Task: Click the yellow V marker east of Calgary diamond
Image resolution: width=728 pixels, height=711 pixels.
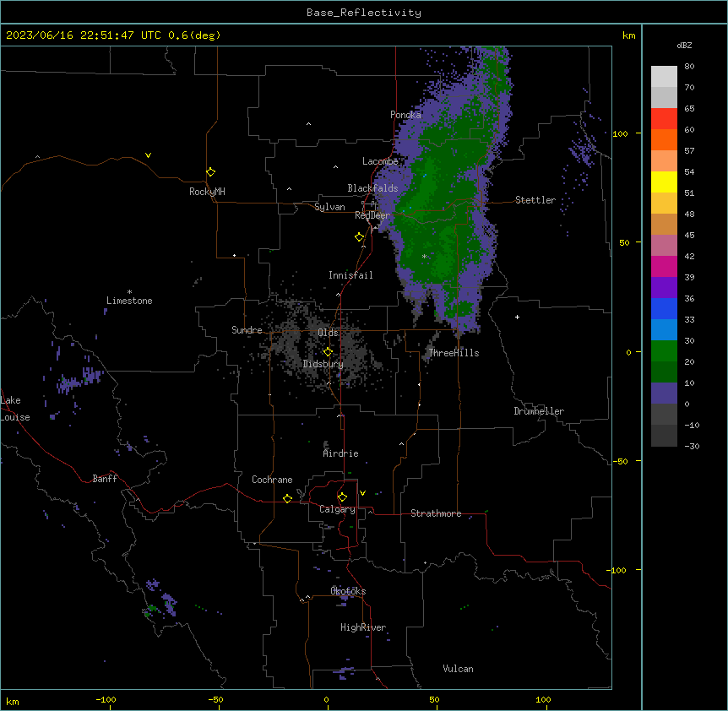Action: click(x=362, y=493)
